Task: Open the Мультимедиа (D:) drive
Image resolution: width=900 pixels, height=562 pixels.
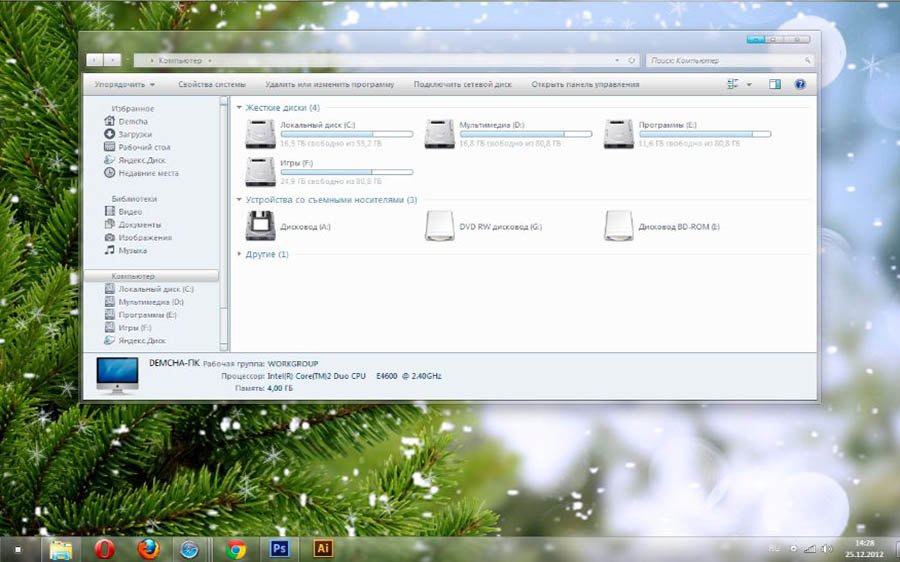Action: click(x=440, y=134)
